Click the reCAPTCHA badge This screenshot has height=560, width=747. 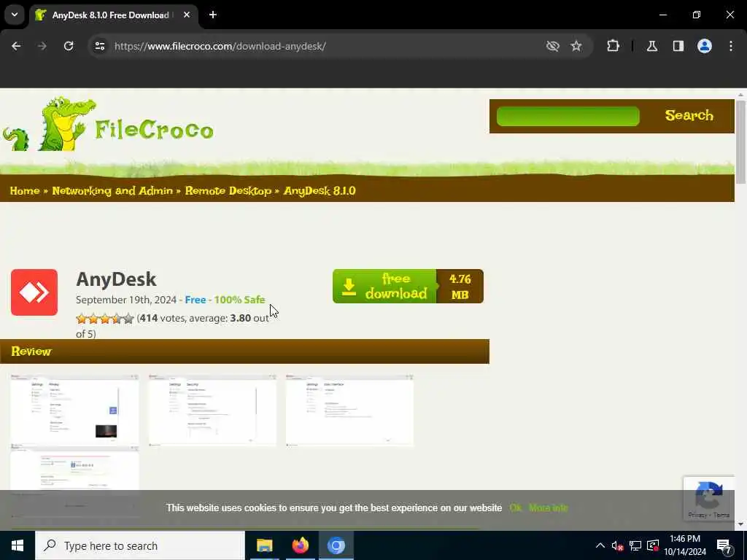(x=709, y=499)
